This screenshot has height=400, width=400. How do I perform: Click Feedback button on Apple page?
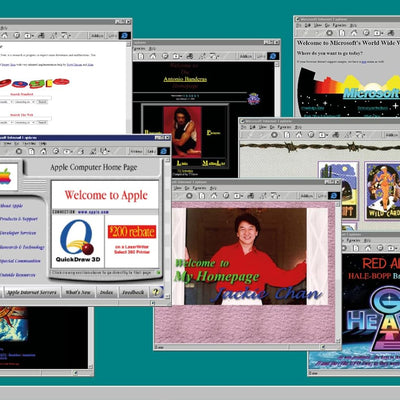(x=133, y=292)
